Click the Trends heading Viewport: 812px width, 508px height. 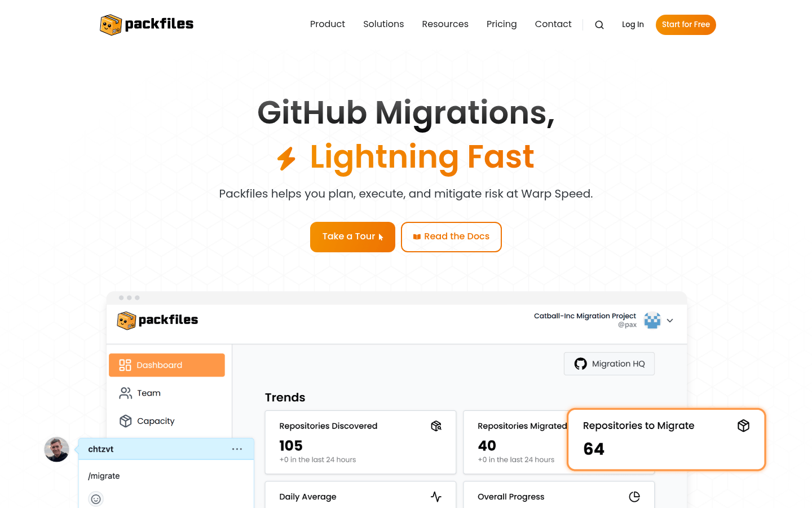(x=285, y=397)
